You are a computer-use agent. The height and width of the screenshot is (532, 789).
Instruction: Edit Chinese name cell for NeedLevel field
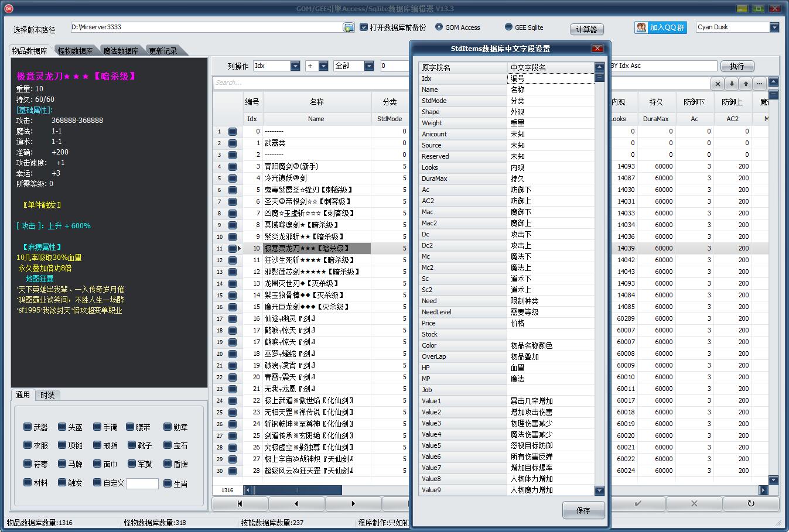tap(550, 312)
